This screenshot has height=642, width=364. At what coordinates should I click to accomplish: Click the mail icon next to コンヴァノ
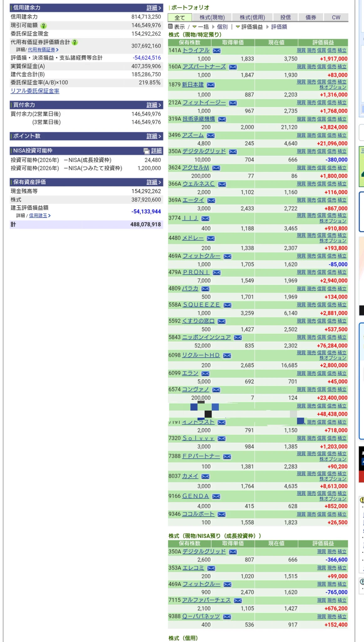pos(216,390)
